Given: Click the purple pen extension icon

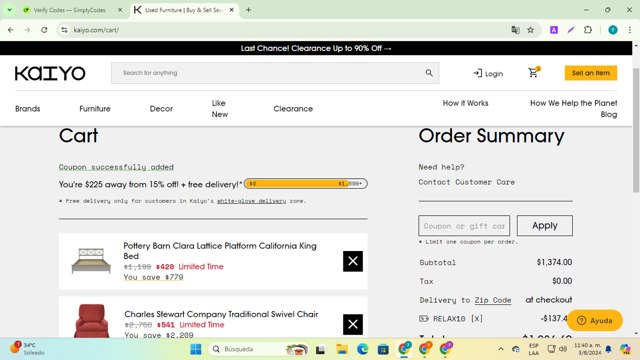Looking at the screenshot, I should 571,30.
